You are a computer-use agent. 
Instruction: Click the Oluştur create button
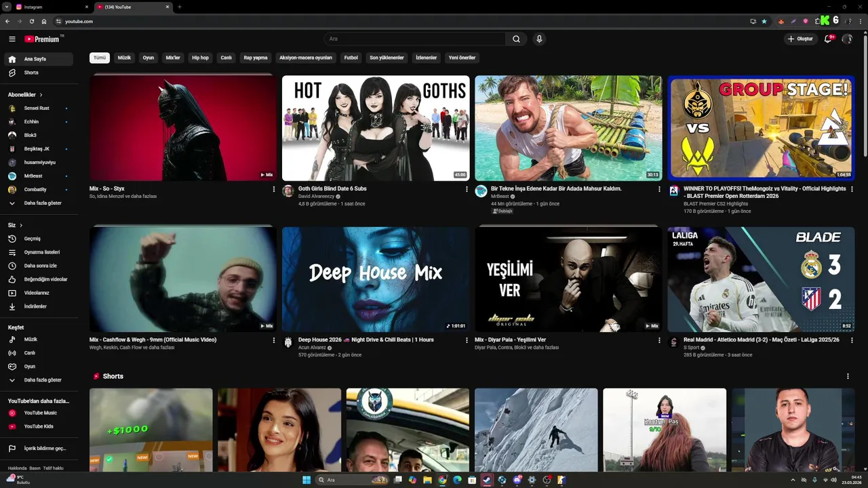[x=800, y=39]
